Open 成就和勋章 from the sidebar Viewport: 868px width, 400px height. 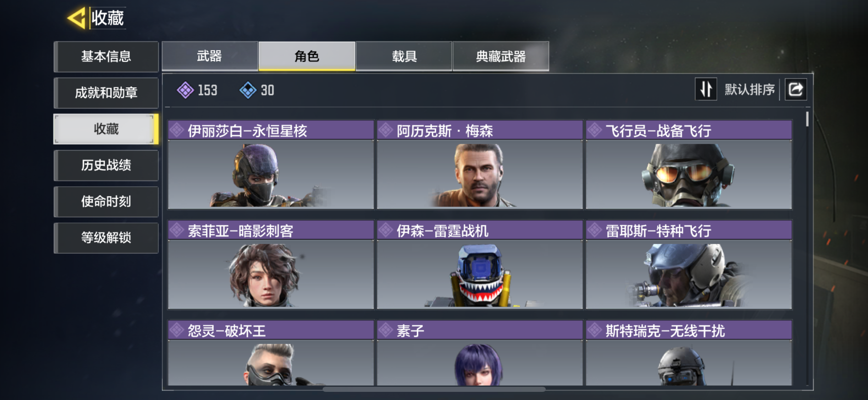coord(106,93)
